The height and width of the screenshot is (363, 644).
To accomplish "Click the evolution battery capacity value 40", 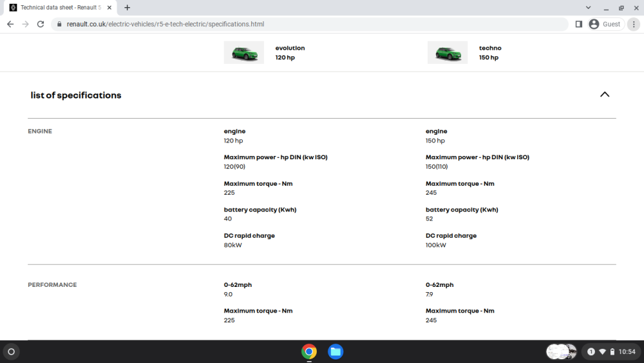I will 228,219.
